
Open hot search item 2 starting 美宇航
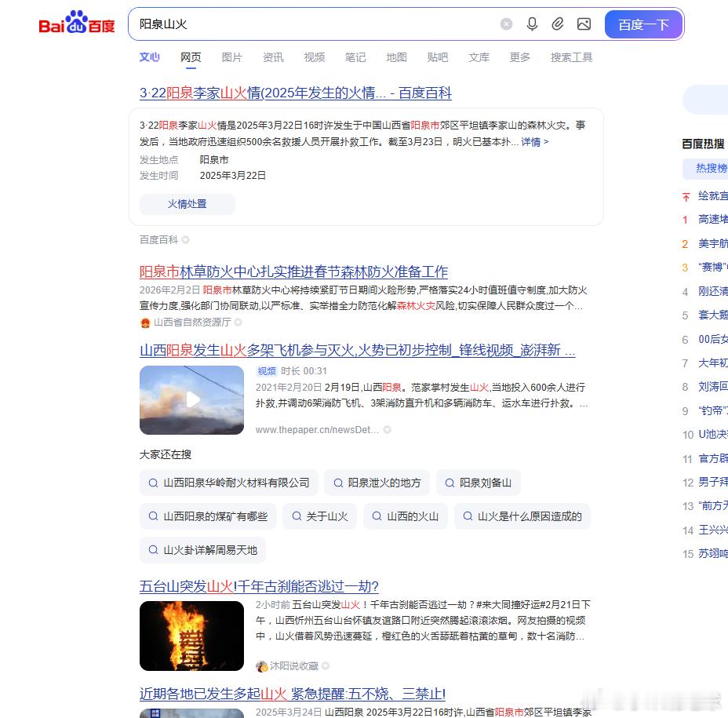coord(706,244)
